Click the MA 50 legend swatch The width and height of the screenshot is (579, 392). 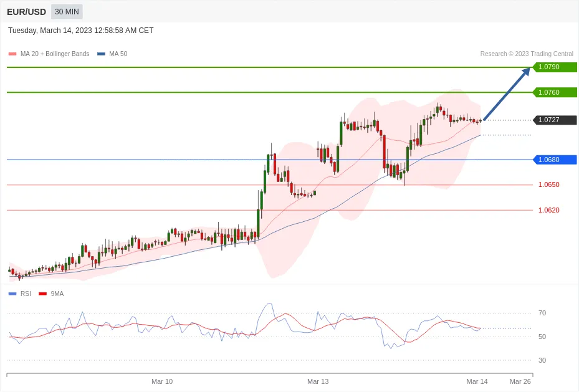[101, 54]
